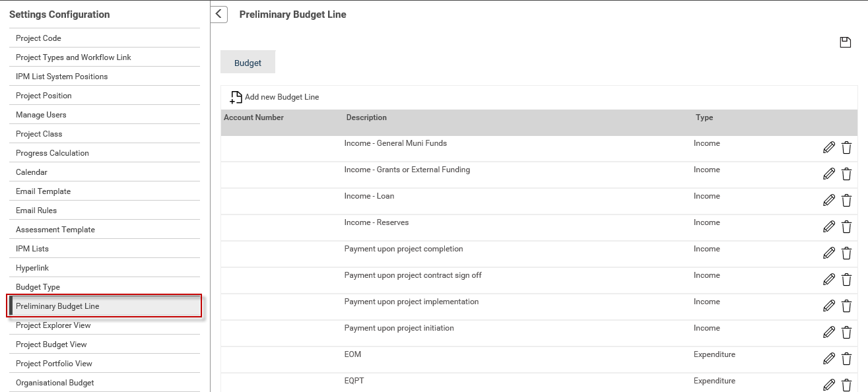Edit the Income - General Muni Funds line
The image size is (868, 392).
[829, 147]
